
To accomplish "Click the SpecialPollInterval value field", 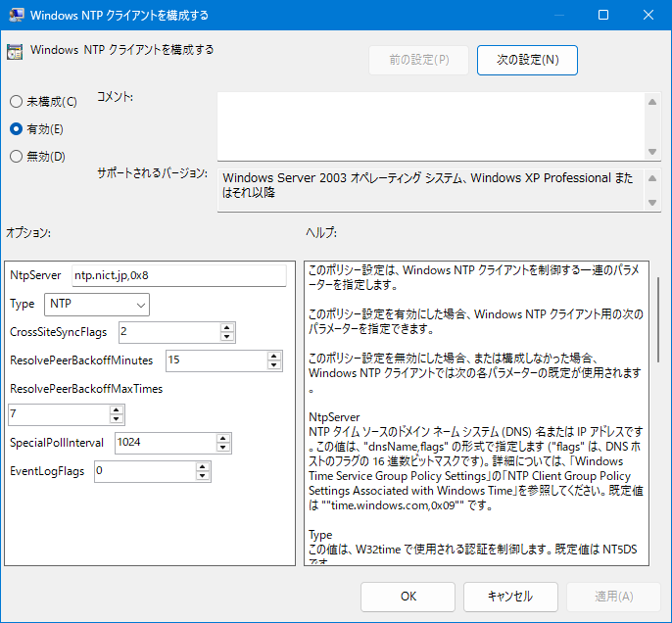I will [x=166, y=443].
